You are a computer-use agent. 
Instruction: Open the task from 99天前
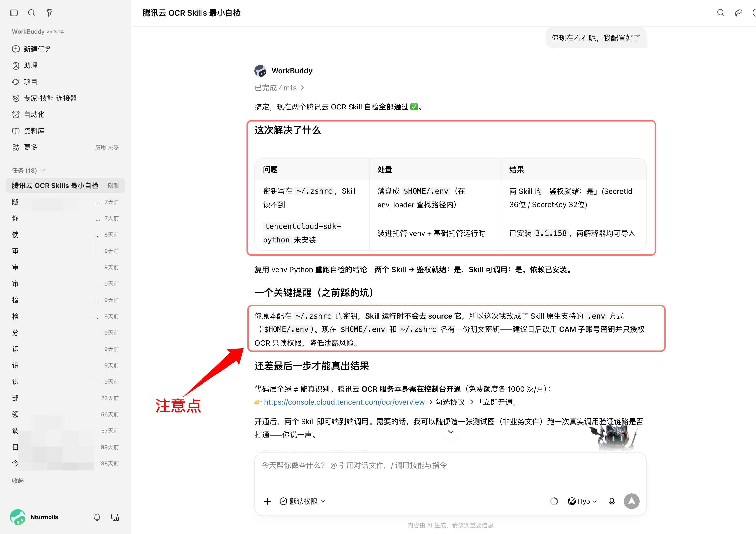coord(65,447)
